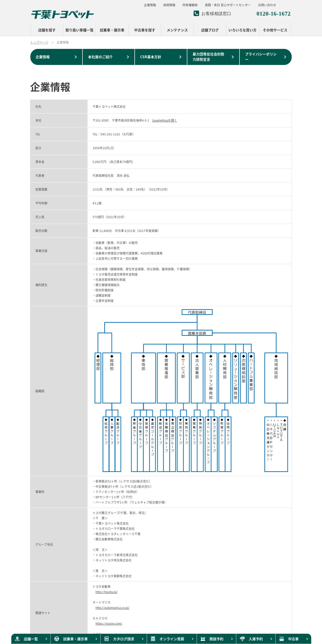
Task: Click the calculator icon for オンライン見積
Action: (x=153, y=639)
